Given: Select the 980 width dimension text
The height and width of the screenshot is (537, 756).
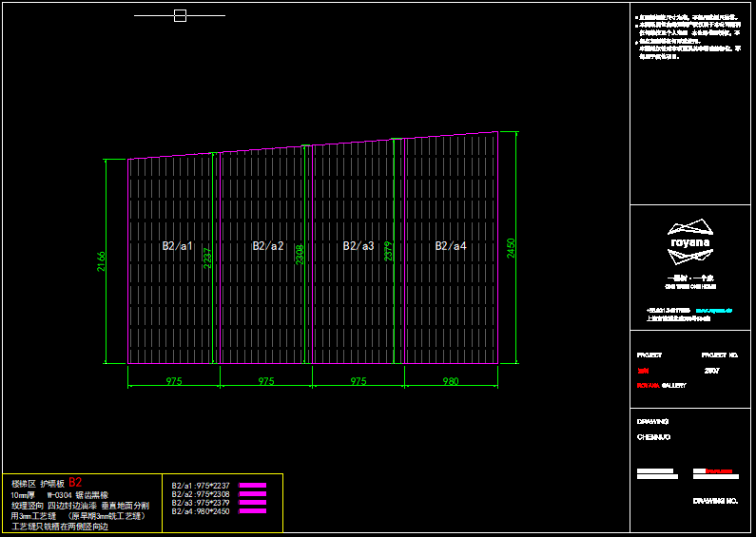Looking at the screenshot, I should click(451, 381).
